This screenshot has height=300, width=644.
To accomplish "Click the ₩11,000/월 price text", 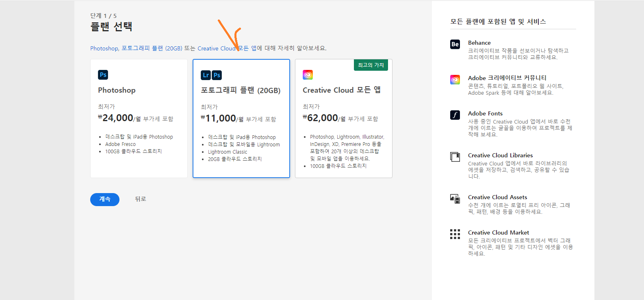I will [222, 119].
